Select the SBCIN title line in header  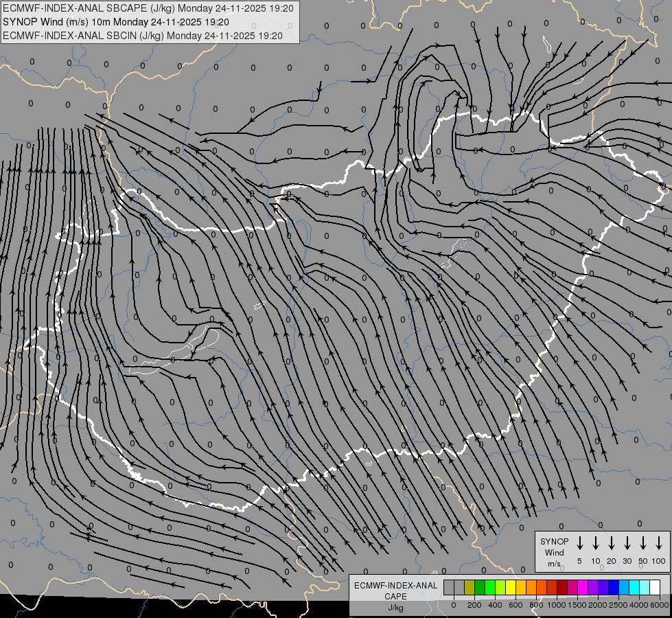(x=143, y=36)
